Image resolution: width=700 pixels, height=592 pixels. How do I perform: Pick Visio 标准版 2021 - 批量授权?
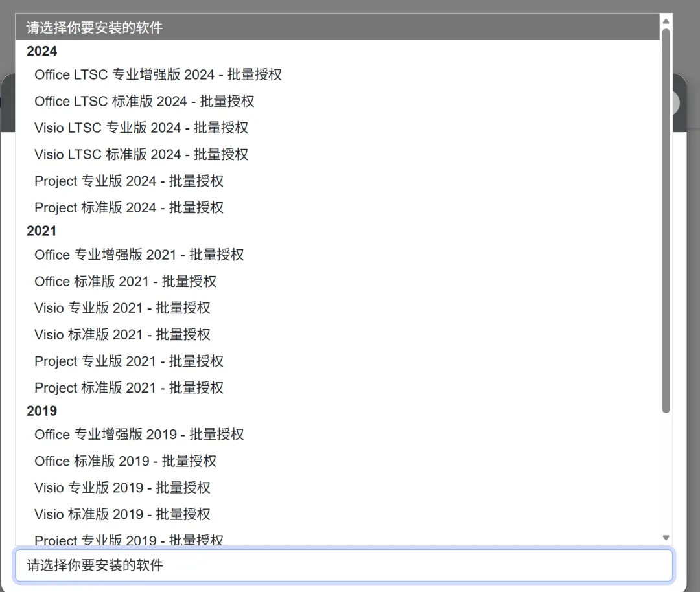tap(338, 335)
